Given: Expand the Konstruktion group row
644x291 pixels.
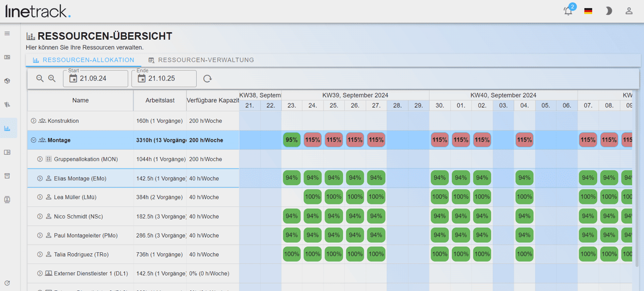Looking at the screenshot, I should click(34, 121).
